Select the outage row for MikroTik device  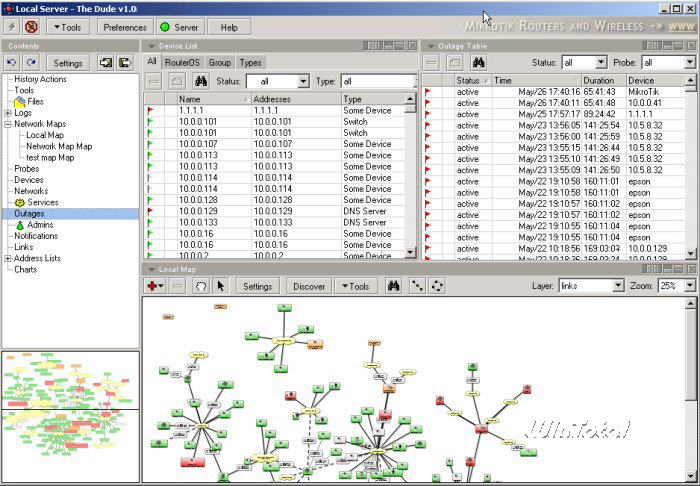pos(554,92)
